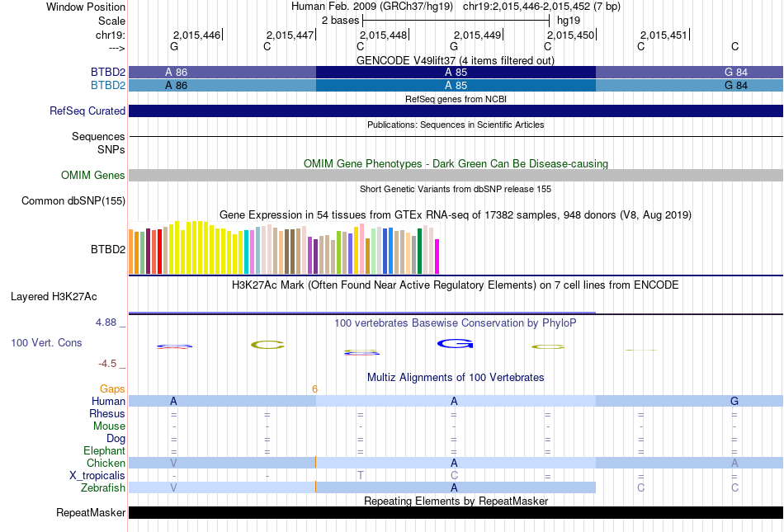The image size is (784, 532).
Task: Click the -4.5 PhyloP lower scale value
Action: 107,364
